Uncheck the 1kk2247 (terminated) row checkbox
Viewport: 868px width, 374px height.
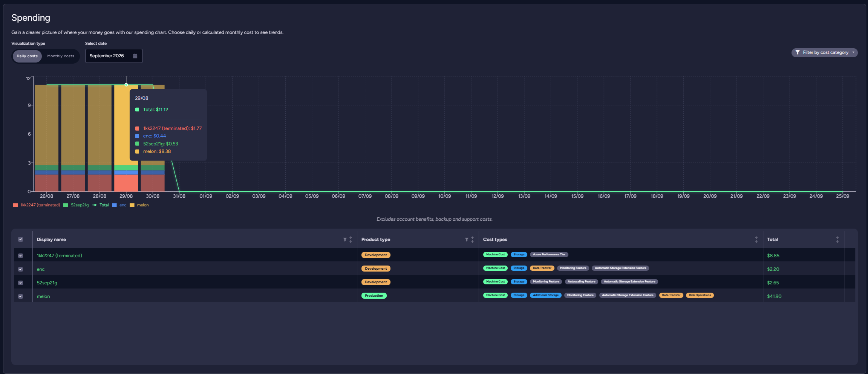[21, 256]
